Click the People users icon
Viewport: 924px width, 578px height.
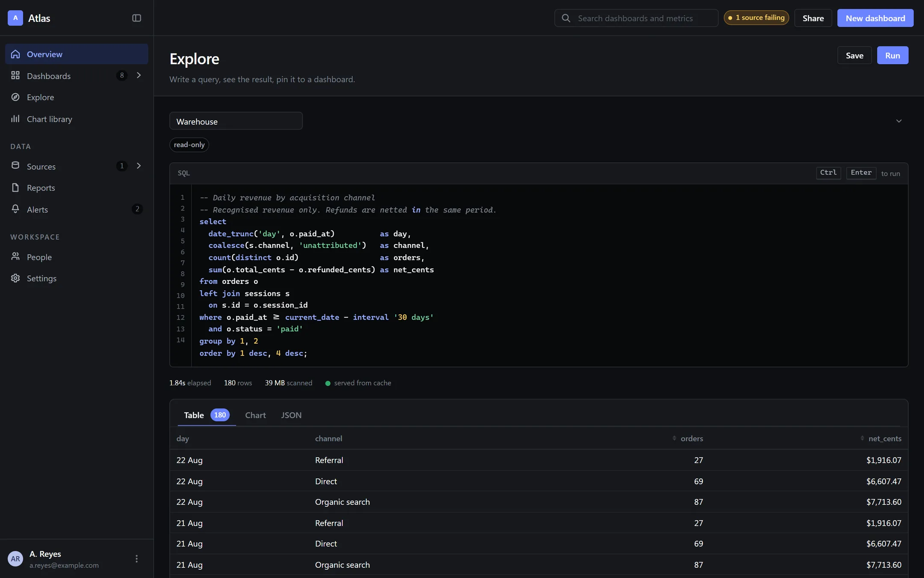pos(15,256)
